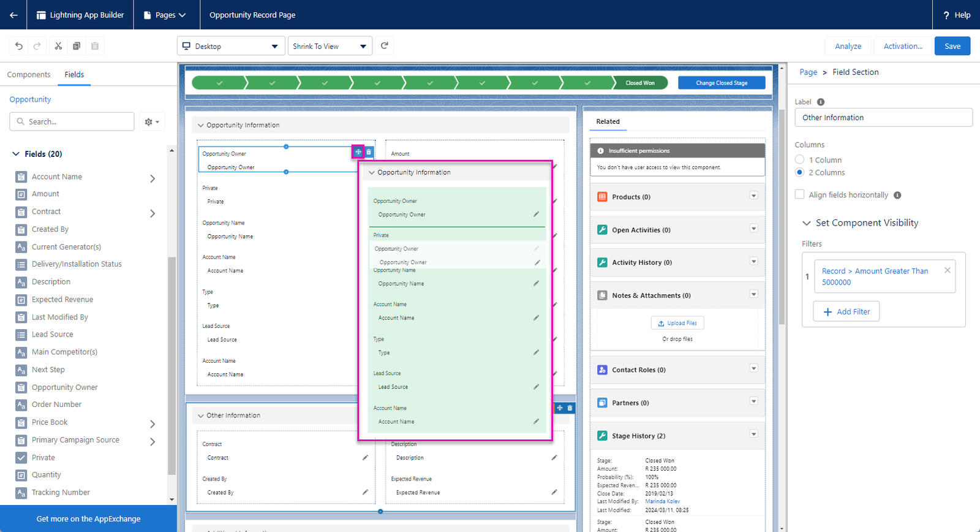This screenshot has width=980, height=532.
Task: Expand Primary Campaign Source chevron
Action: pyautogui.click(x=153, y=441)
